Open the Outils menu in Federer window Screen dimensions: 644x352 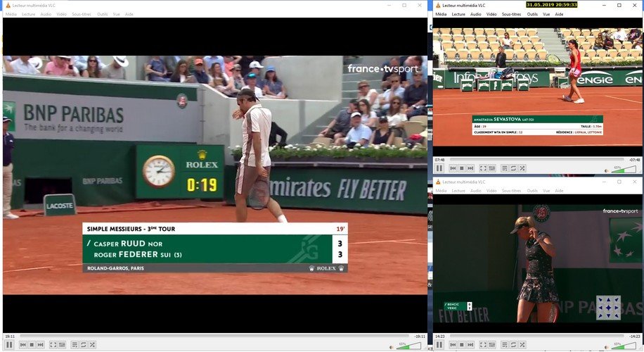pyautogui.click(x=102, y=14)
